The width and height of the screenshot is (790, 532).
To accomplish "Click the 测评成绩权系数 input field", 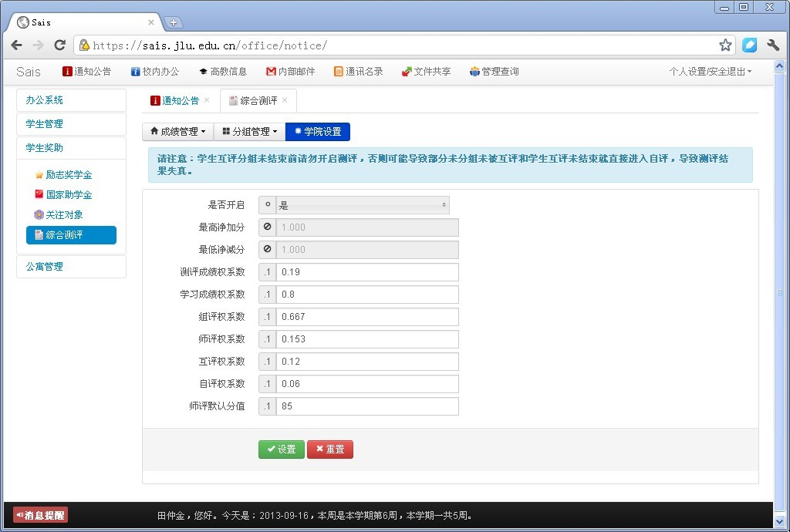I will [x=366, y=272].
